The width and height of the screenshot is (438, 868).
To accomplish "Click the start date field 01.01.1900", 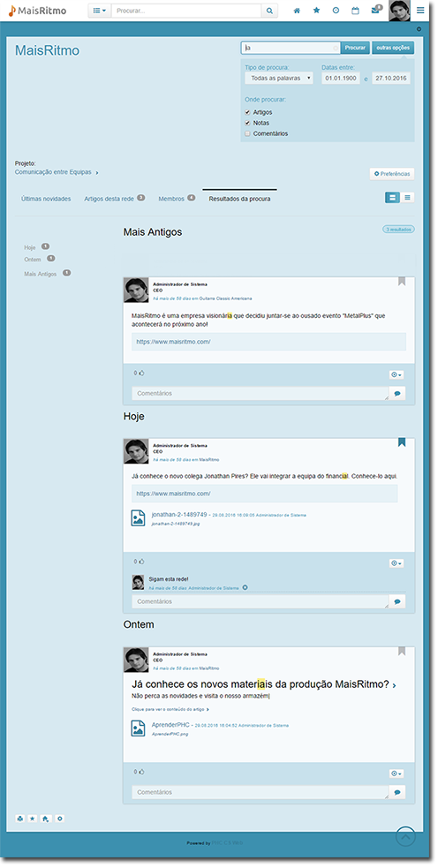I will coord(341,78).
